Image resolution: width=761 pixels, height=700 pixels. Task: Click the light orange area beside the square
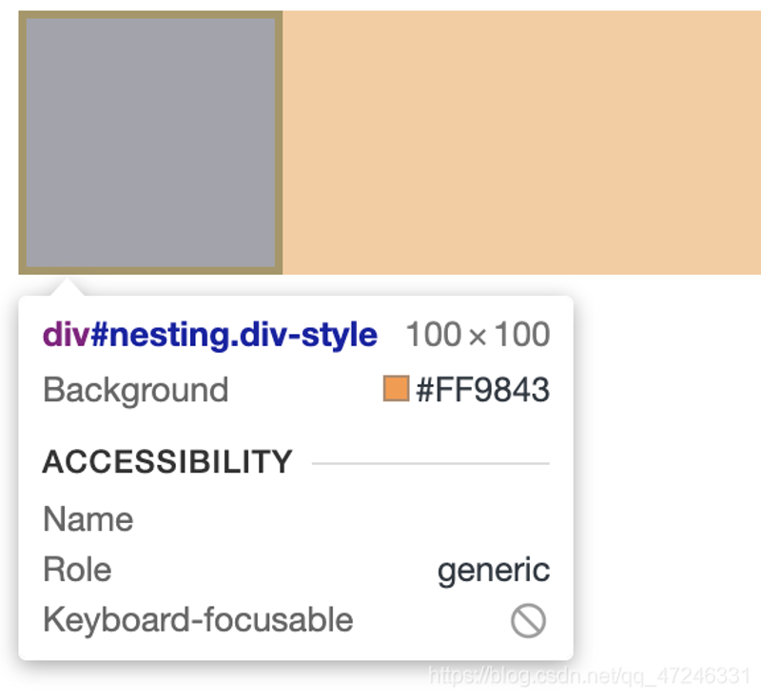[x=521, y=142]
